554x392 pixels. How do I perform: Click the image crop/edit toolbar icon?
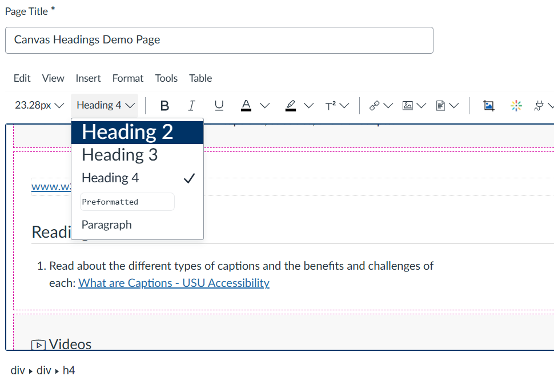[489, 105]
